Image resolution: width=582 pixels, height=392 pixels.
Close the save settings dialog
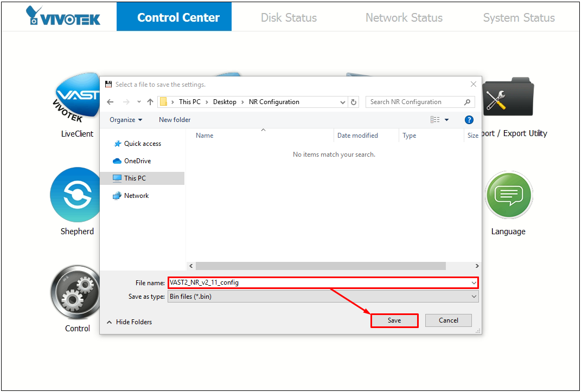pyautogui.click(x=473, y=84)
